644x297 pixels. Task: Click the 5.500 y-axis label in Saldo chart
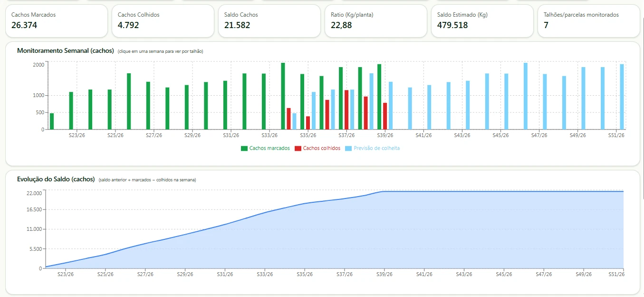[x=36, y=249]
